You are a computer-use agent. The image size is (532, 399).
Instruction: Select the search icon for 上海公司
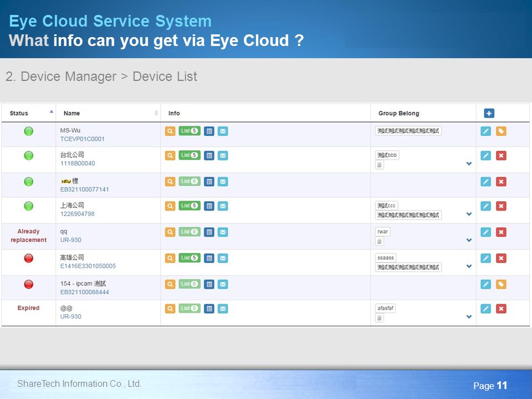click(170, 206)
